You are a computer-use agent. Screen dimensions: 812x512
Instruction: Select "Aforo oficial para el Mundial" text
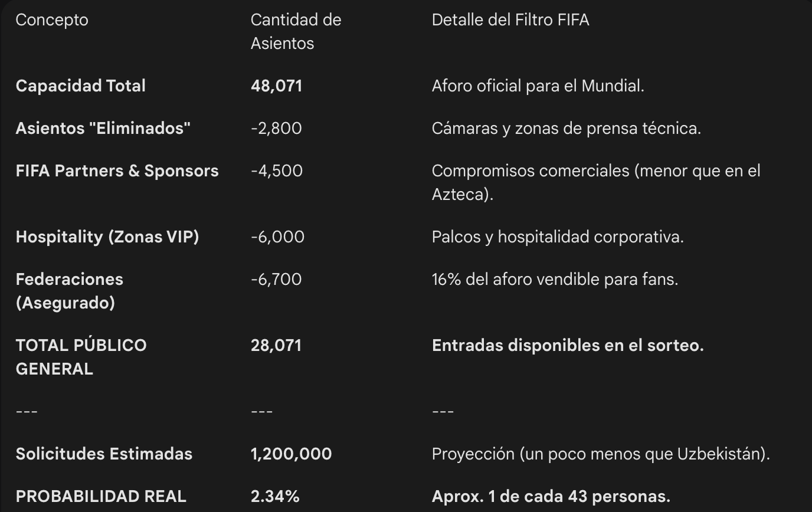coord(538,86)
